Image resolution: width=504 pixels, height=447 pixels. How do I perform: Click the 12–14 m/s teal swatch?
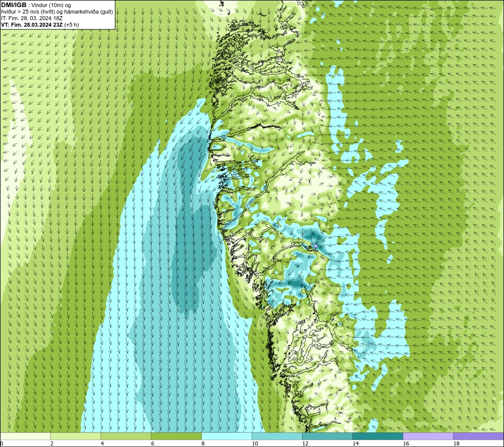point(327,436)
